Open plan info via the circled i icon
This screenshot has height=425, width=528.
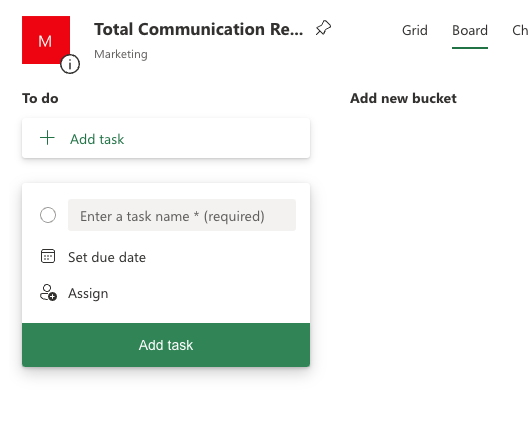(70, 64)
